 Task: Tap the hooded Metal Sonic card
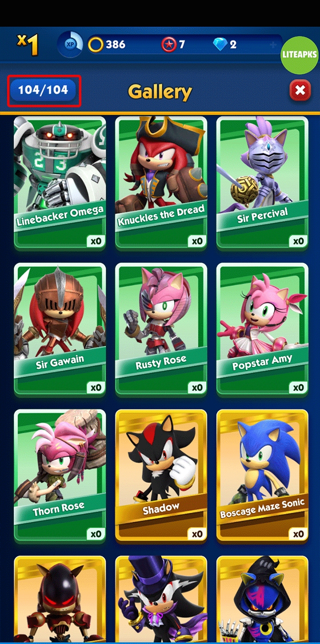[x=262, y=599]
